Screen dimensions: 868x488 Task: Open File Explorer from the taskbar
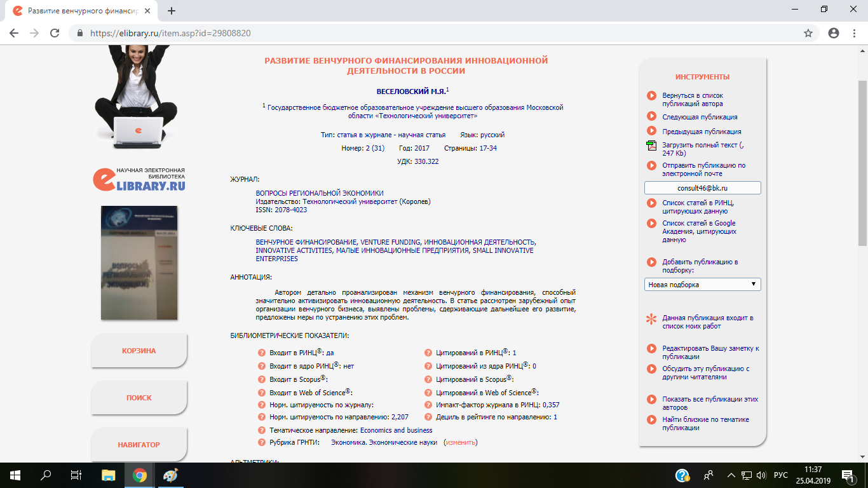tap(109, 475)
